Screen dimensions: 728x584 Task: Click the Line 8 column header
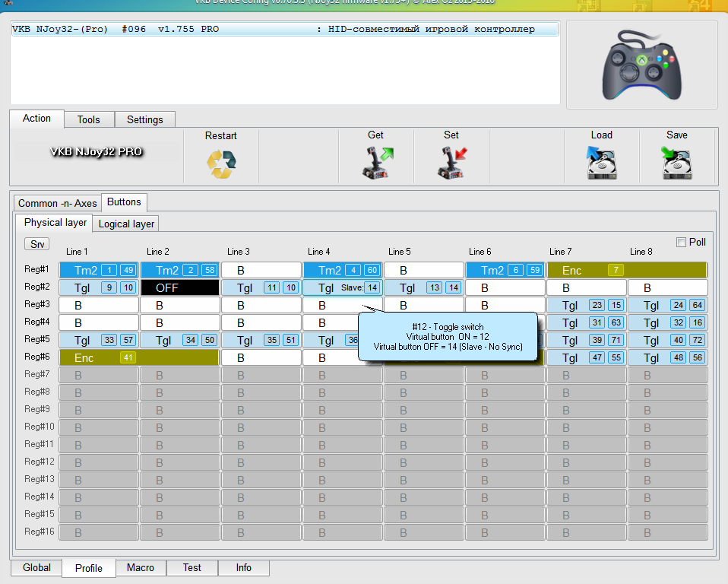click(641, 252)
